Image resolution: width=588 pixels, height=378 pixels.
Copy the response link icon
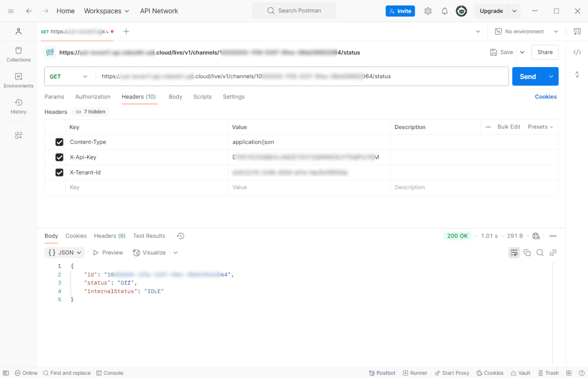(x=553, y=253)
